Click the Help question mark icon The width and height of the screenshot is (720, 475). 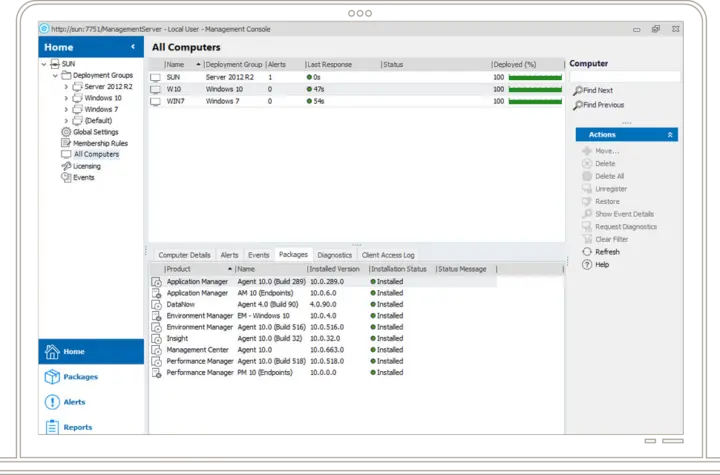tap(587, 265)
